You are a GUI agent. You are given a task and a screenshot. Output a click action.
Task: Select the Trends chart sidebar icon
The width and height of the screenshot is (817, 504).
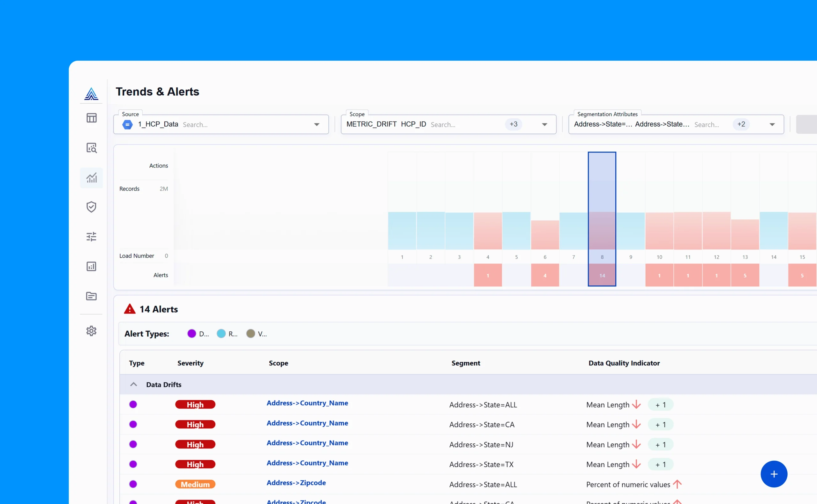(x=91, y=178)
